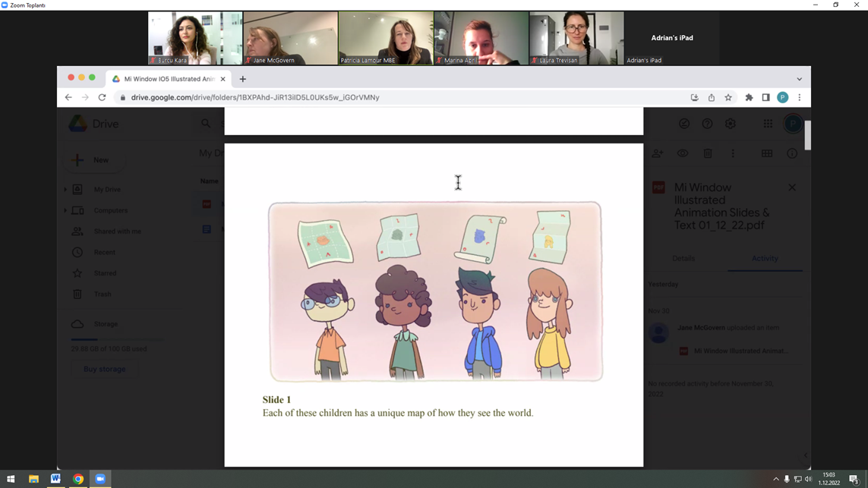Toggle the preview eye icon

click(x=683, y=153)
